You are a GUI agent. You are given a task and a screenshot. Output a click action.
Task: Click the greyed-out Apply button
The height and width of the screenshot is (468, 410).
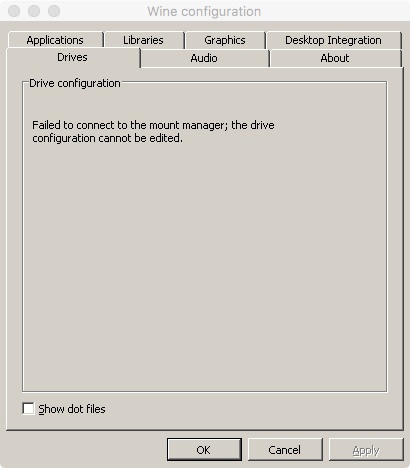pyautogui.click(x=366, y=450)
